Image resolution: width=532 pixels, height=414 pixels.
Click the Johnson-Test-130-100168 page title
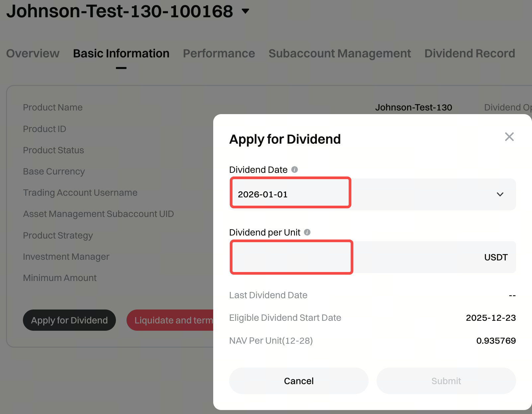[x=120, y=11]
